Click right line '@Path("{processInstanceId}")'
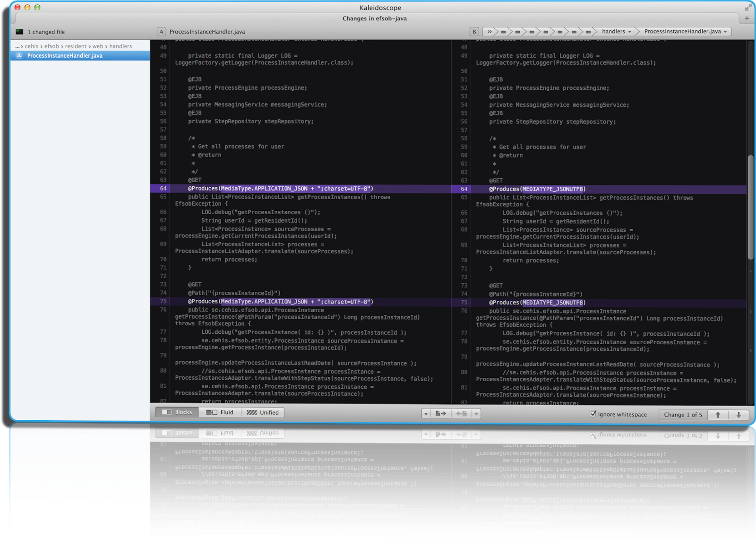 coord(536,294)
